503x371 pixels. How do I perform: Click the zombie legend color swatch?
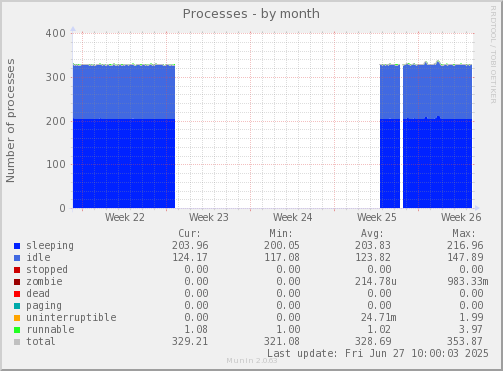[x=17, y=282]
